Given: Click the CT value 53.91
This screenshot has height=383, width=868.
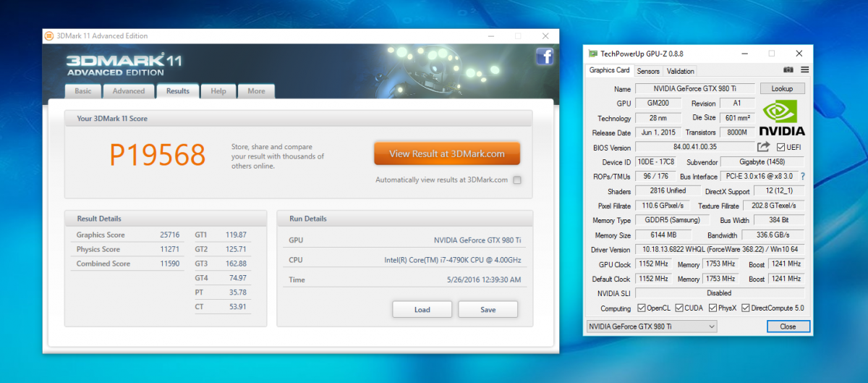Looking at the screenshot, I should (238, 307).
